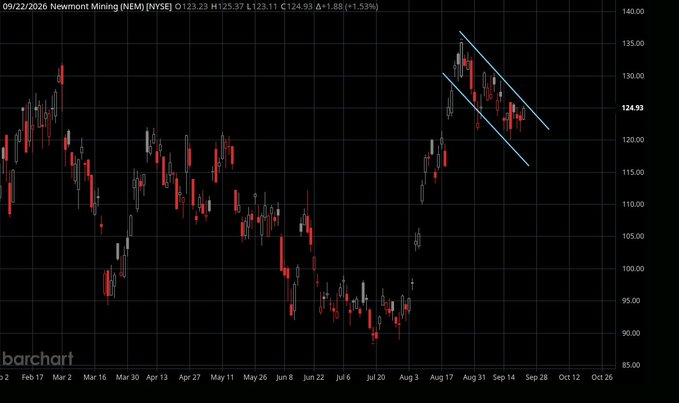
Task: Select the close value C124.93 in header
Action: tap(296, 6)
